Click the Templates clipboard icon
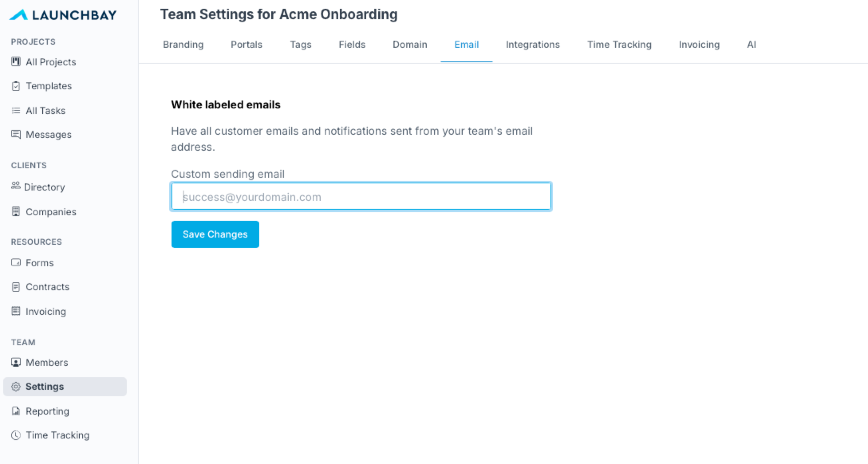 pos(16,86)
